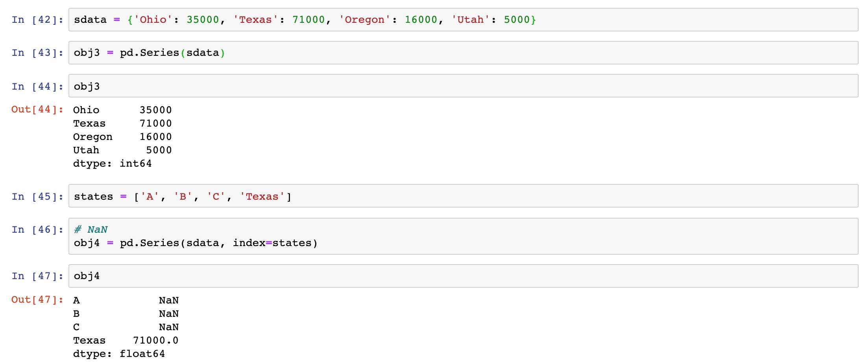Screen dimensions: 868x364
Task: Click the Utah 5000 row in Out[44]
Action: click(x=122, y=150)
